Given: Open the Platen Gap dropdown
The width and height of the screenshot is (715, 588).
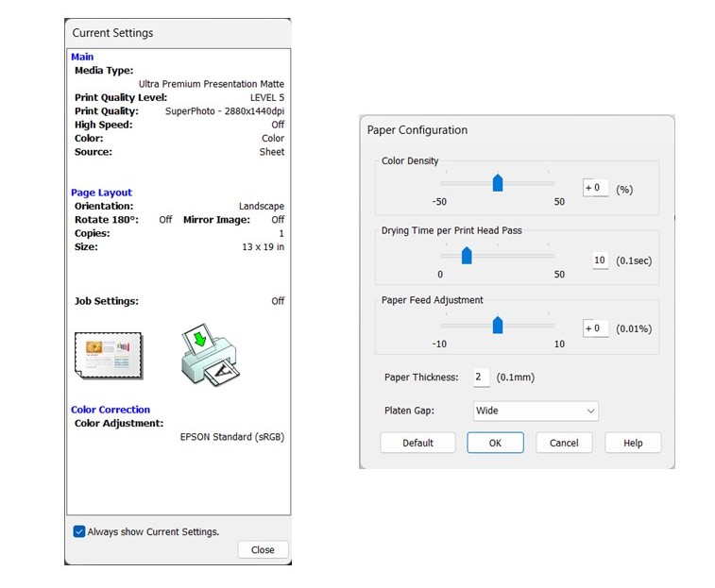Looking at the screenshot, I should point(536,411).
